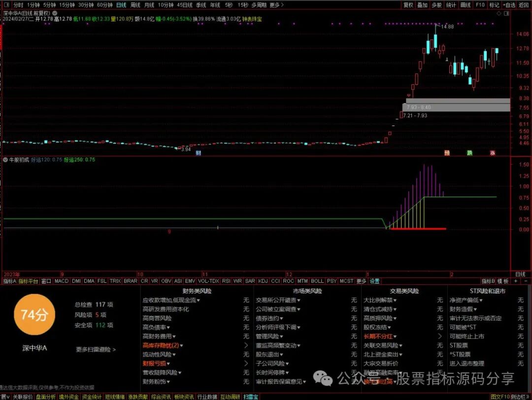
Task: Select the 45日线 period
Action: point(185,5)
